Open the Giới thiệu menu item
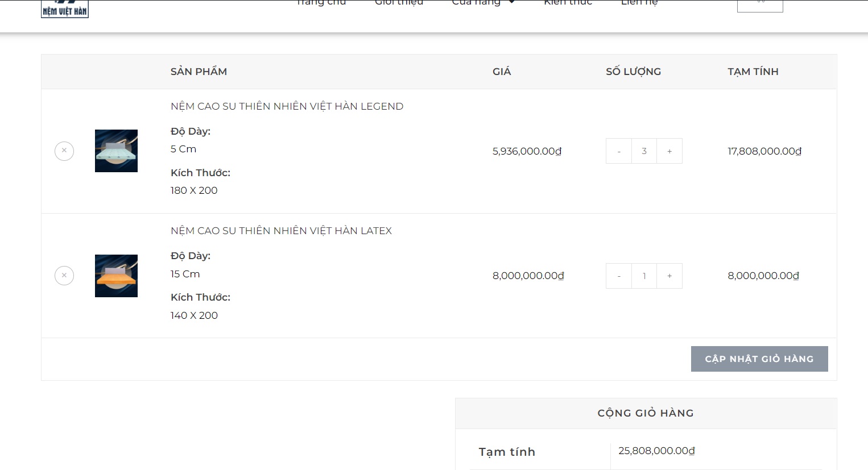The image size is (868, 470). coord(399,3)
